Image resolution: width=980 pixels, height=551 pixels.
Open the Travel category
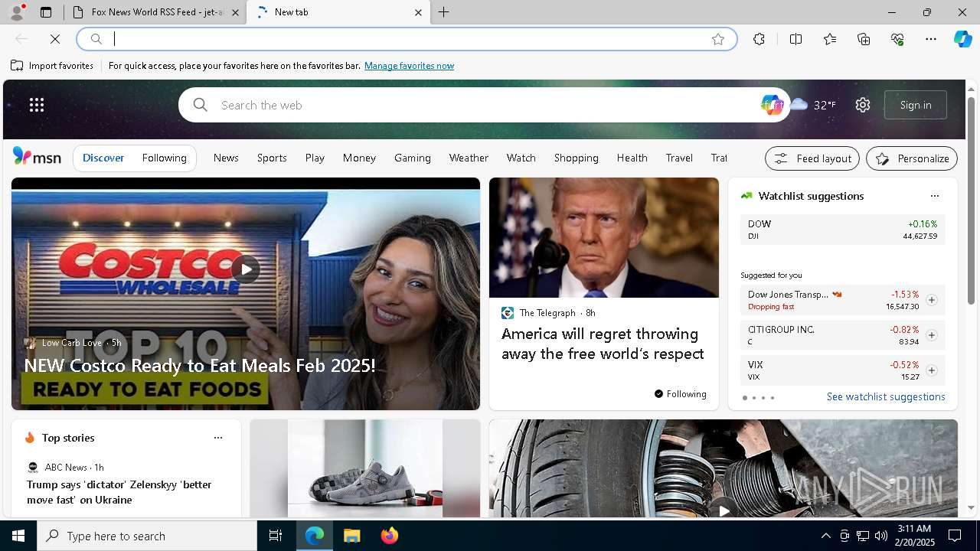pos(679,158)
